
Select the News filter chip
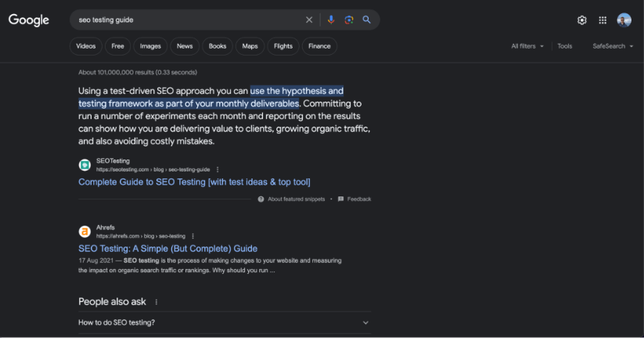(185, 46)
